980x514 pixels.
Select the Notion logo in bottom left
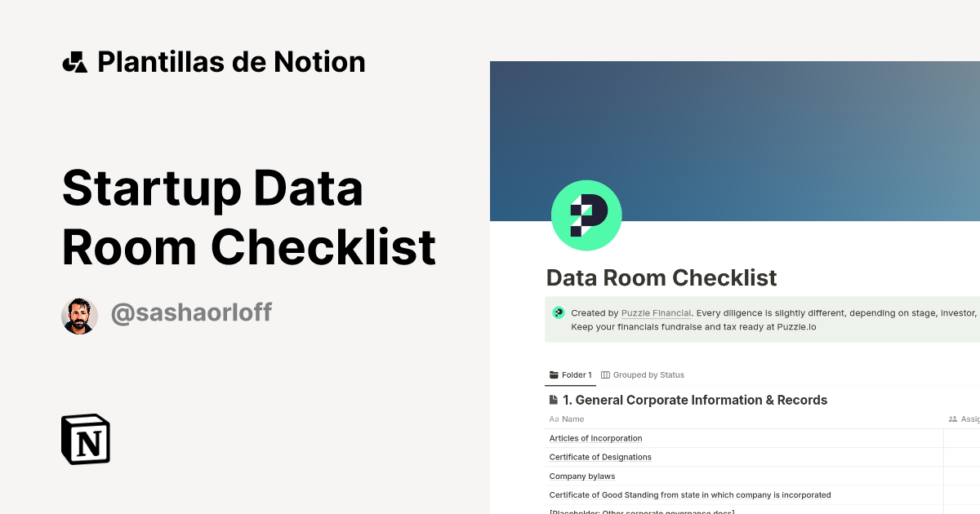pyautogui.click(x=86, y=439)
